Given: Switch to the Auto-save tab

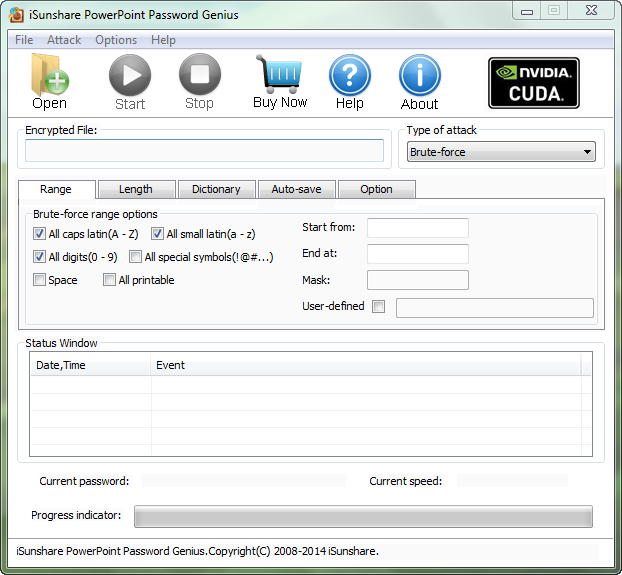Looking at the screenshot, I should (x=296, y=189).
